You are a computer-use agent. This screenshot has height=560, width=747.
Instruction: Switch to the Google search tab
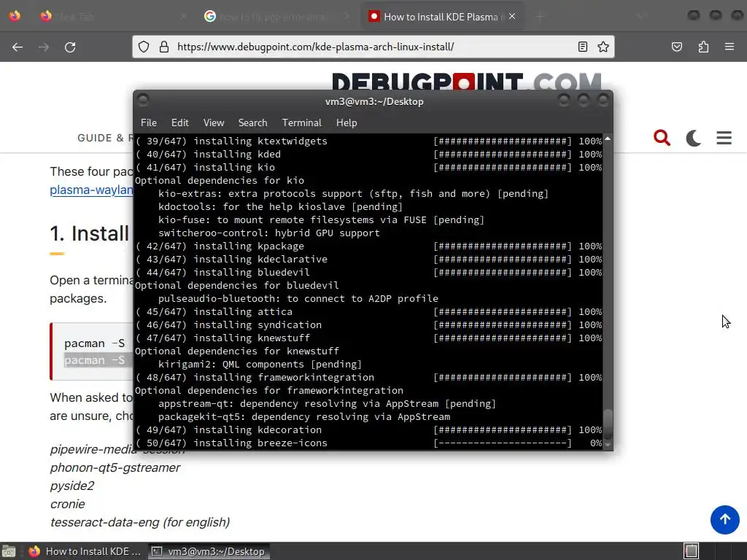pos(276,17)
